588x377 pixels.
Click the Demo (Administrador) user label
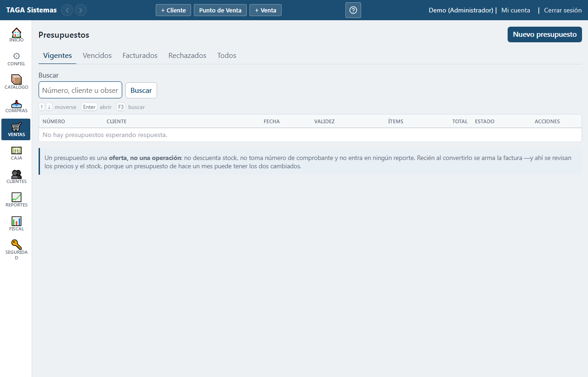pos(461,10)
